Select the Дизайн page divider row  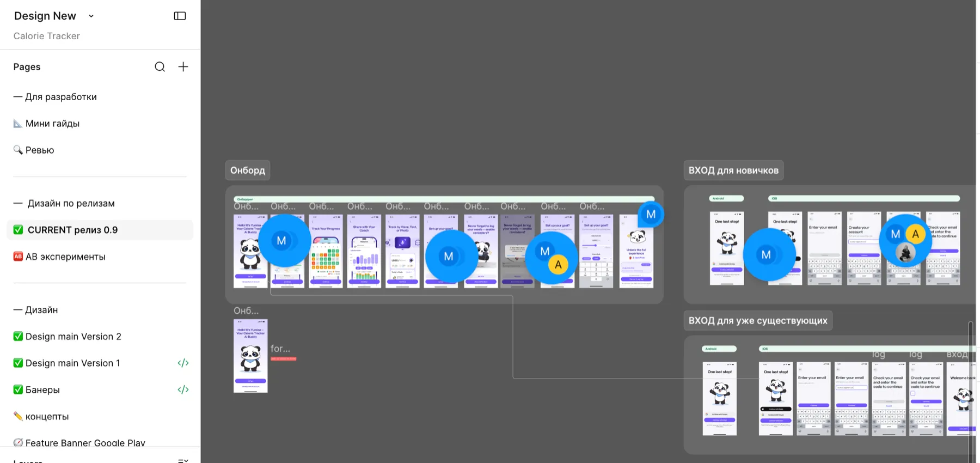100,309
